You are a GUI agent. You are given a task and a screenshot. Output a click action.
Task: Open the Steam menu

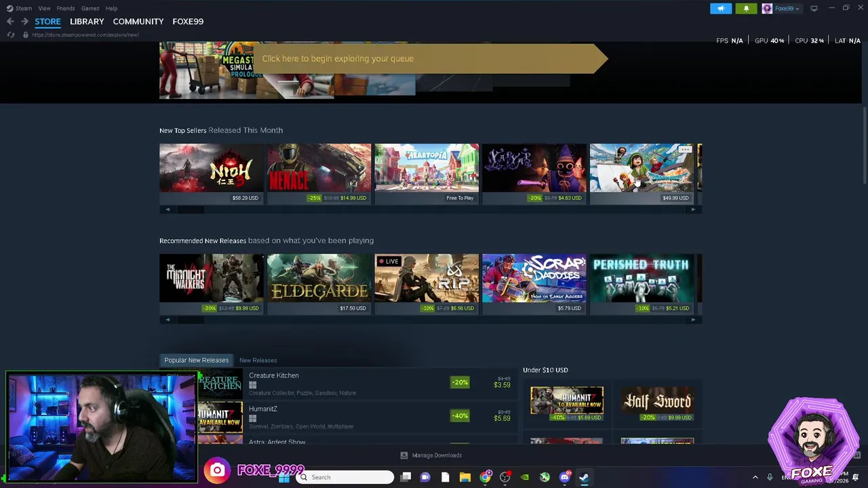[x=24, y=8]
